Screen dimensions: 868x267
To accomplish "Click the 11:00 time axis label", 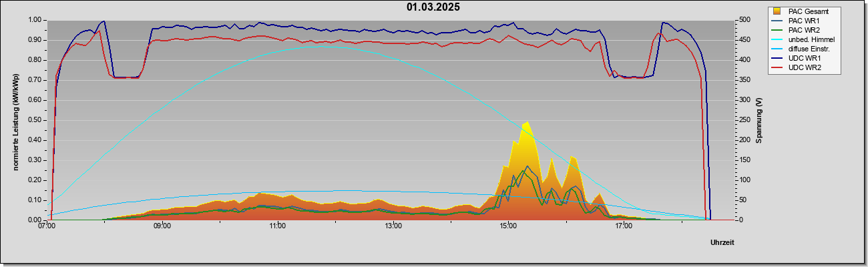I will point(278,226).
